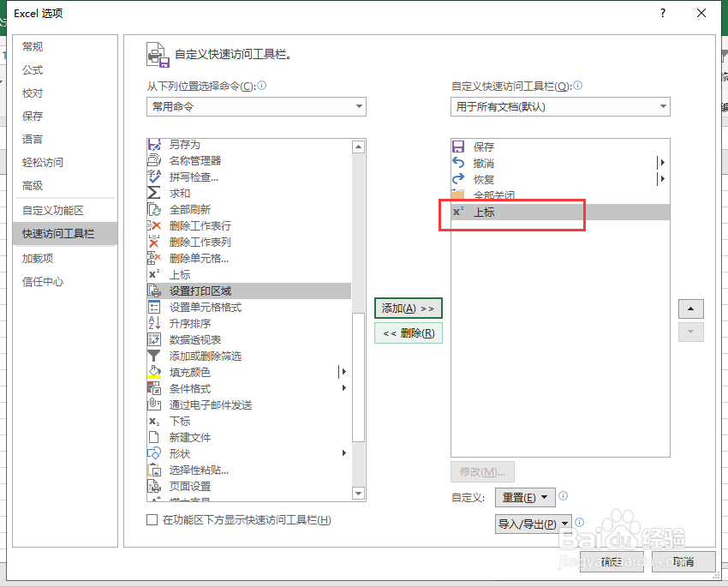This screenshot has height=587, width=728.
Task: Click the info icon next to 重置 button
Action: (564, 495)
